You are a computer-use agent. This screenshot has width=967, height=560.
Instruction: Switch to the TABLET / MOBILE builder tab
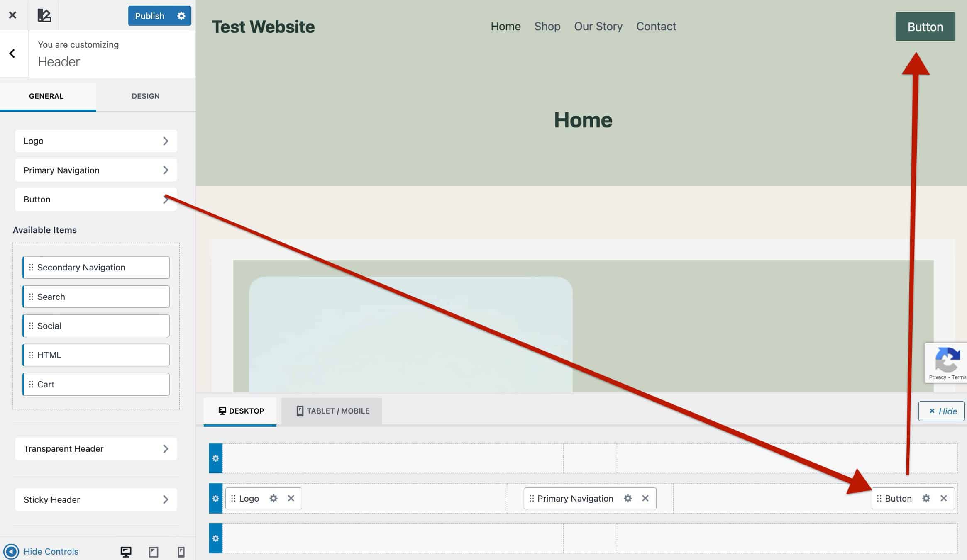331,411
